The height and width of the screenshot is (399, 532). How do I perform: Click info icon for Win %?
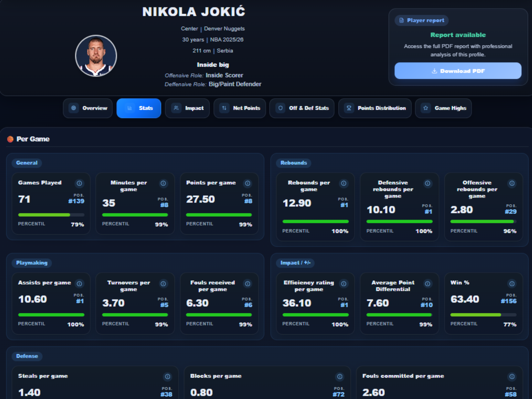coord(512,284)
